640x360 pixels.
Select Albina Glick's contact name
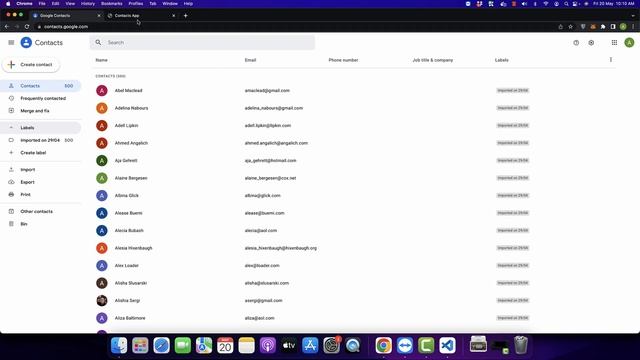pos(127,196)
